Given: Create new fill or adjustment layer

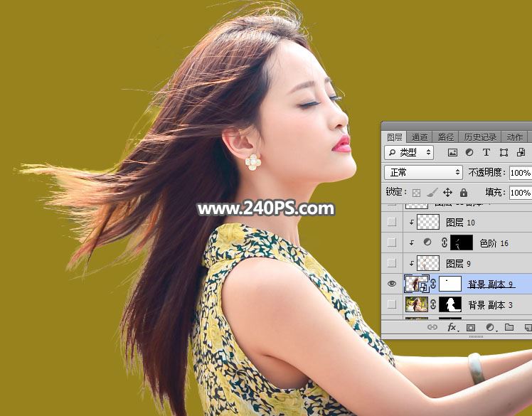Looking at the screenshot, I should (x=490, y=327).
